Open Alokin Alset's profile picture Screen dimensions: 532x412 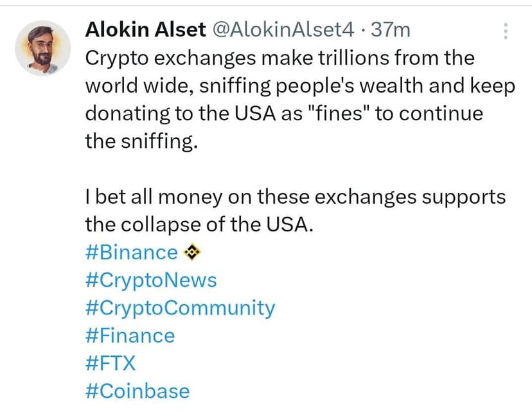pos(42,48)
